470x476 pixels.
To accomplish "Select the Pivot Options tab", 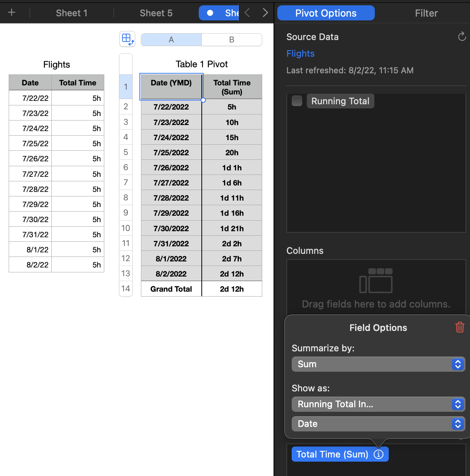I will click(326, 13).
